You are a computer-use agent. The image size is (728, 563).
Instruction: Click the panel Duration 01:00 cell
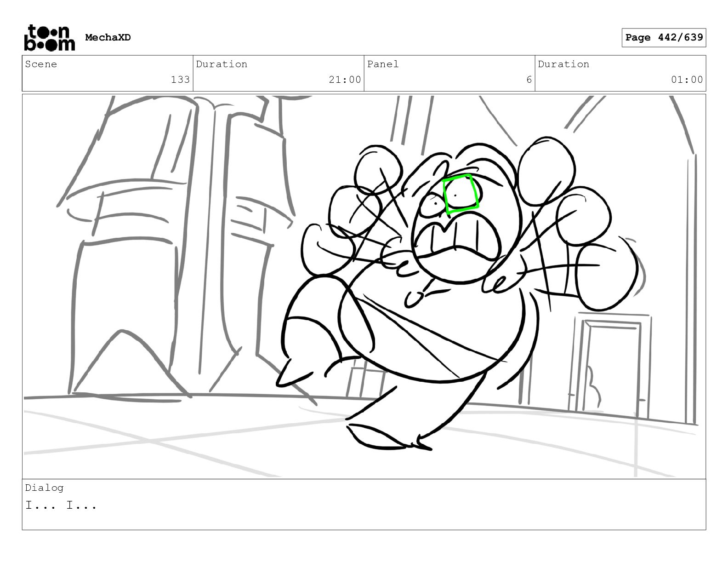[620, 73]
